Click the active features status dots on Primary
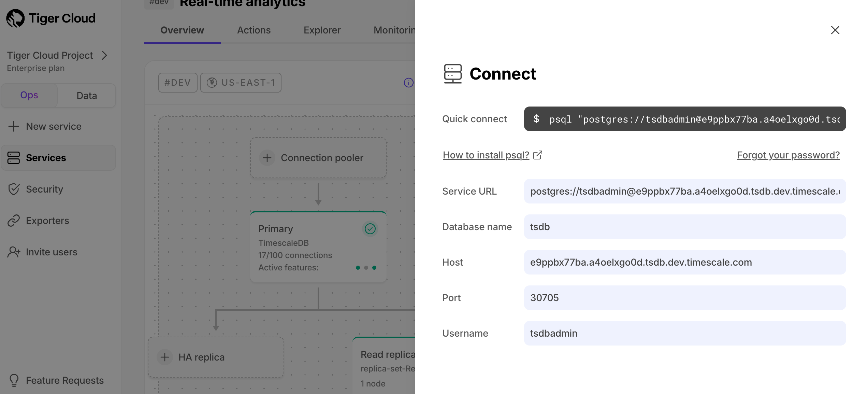868x394 pixels. click(x=366, y=268)
